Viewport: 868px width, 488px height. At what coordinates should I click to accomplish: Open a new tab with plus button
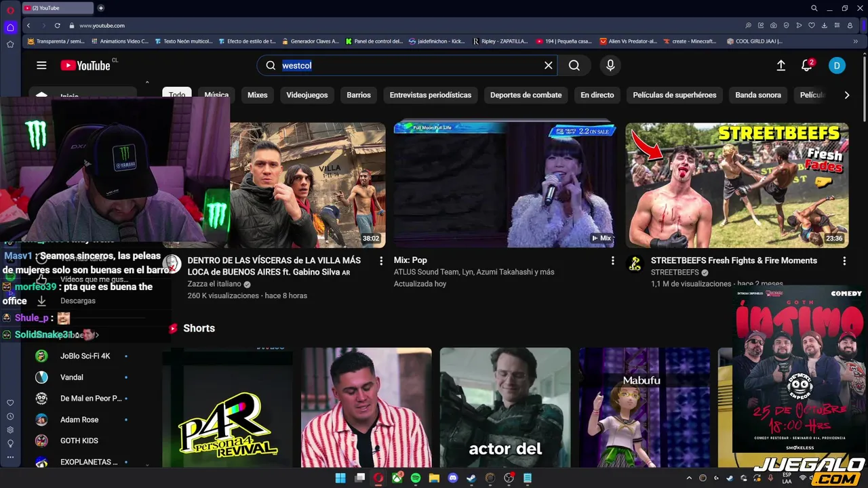[x=101, y=8]
